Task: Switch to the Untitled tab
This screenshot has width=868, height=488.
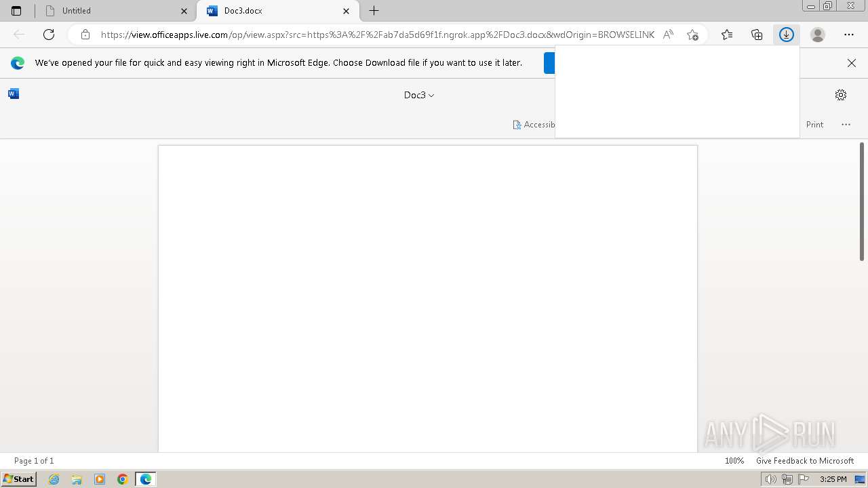Action: pos(115,11)
